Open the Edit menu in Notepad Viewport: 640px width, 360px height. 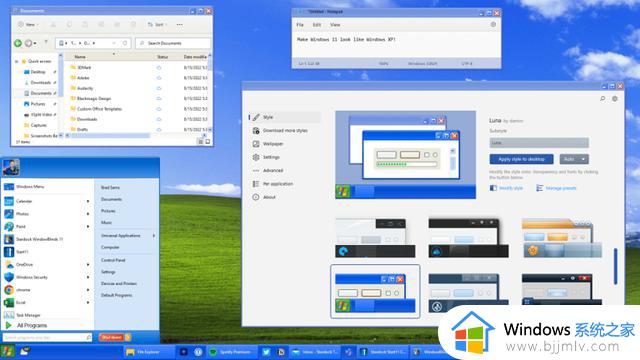pos(317,24)
